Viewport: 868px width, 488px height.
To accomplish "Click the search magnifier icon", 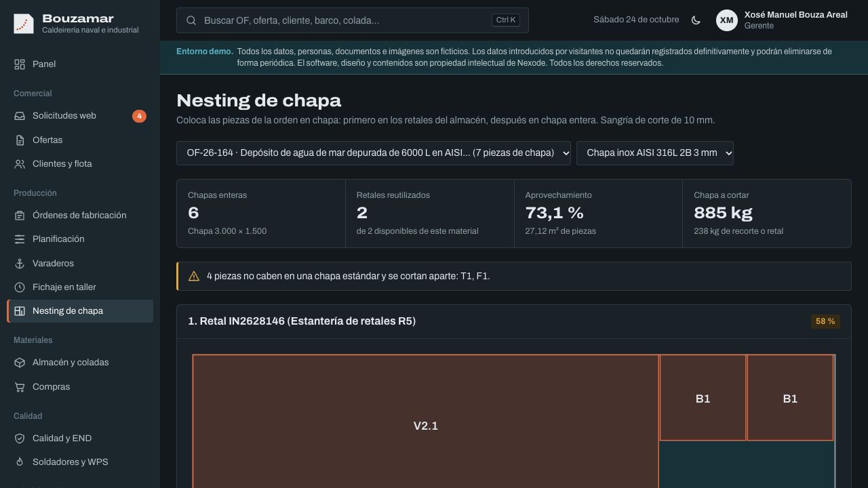I will 191,20.
